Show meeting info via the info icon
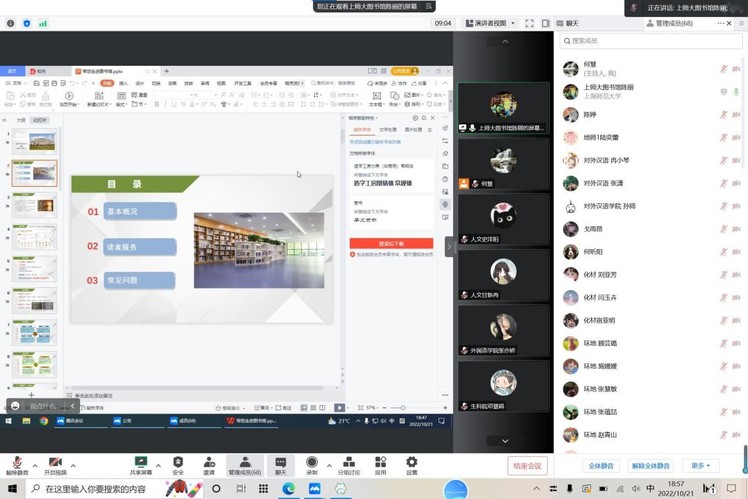 click(11, 23)
